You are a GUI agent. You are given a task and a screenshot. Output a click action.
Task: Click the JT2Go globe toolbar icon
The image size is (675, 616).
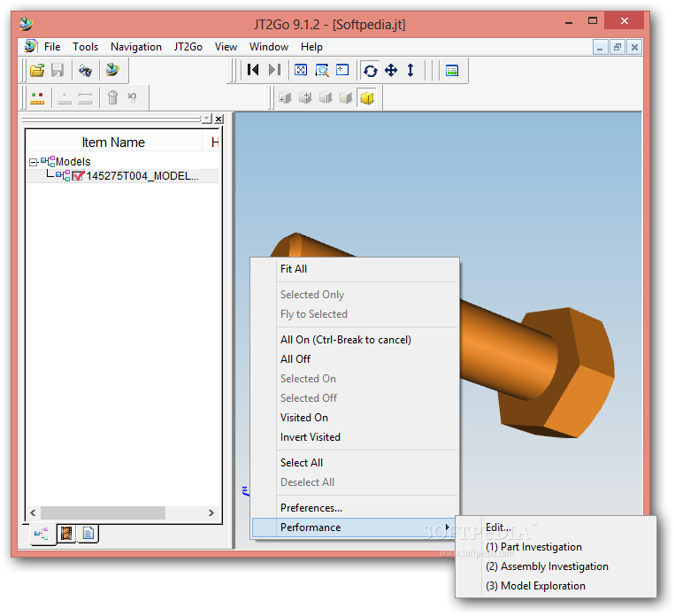pyautogui.click(x=112, y=70)
